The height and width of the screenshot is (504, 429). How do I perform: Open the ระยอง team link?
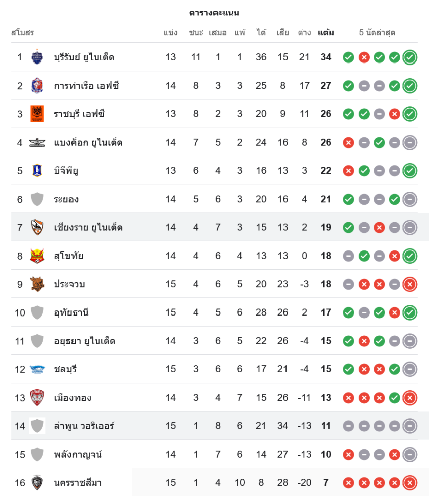point(66,199)
